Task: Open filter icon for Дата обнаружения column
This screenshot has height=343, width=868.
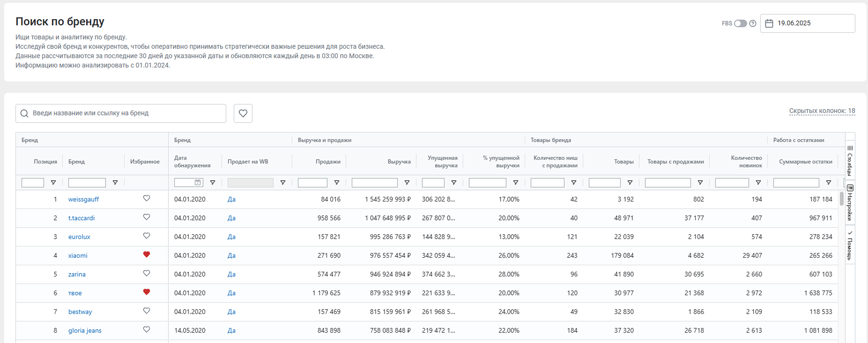Action: click(x=213, y=183)
